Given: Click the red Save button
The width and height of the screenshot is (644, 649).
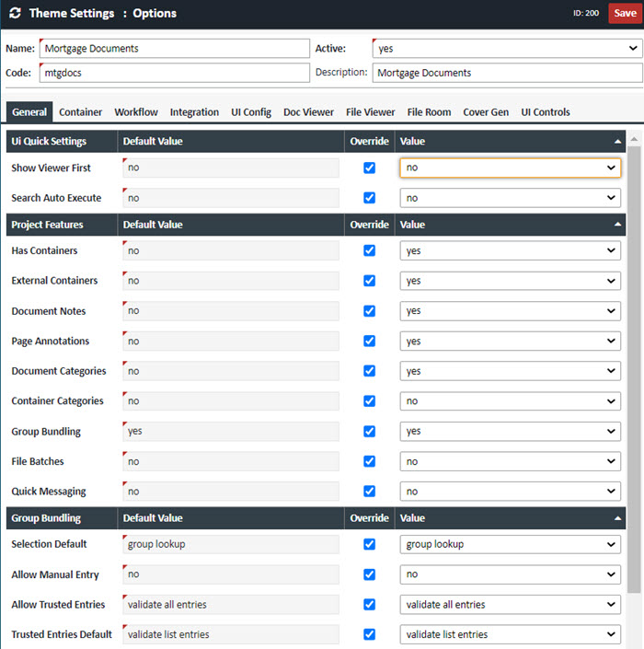Looking at the screenshot, I should pyautogui.click(x=625, y=14).
